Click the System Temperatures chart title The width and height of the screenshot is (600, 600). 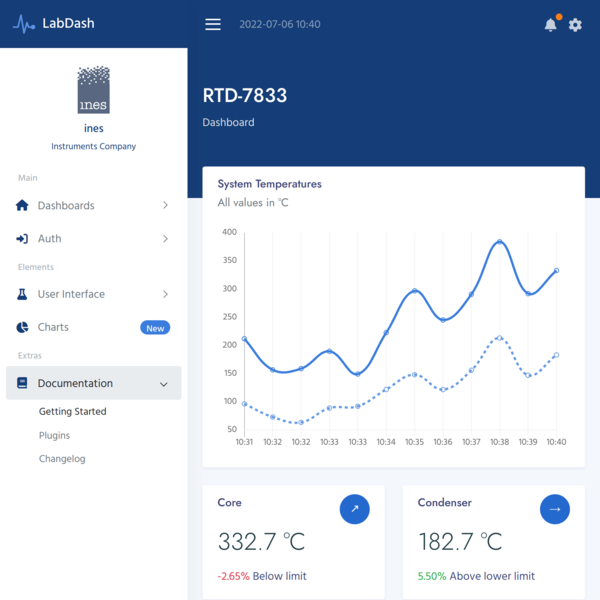[x=269, y=184]
